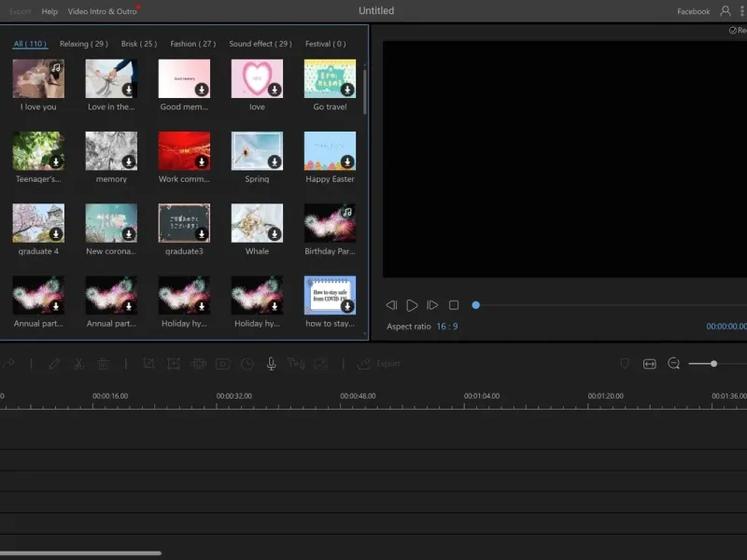Click the mosaic tool icon
747x560 pixels.
tap(198, 364)
